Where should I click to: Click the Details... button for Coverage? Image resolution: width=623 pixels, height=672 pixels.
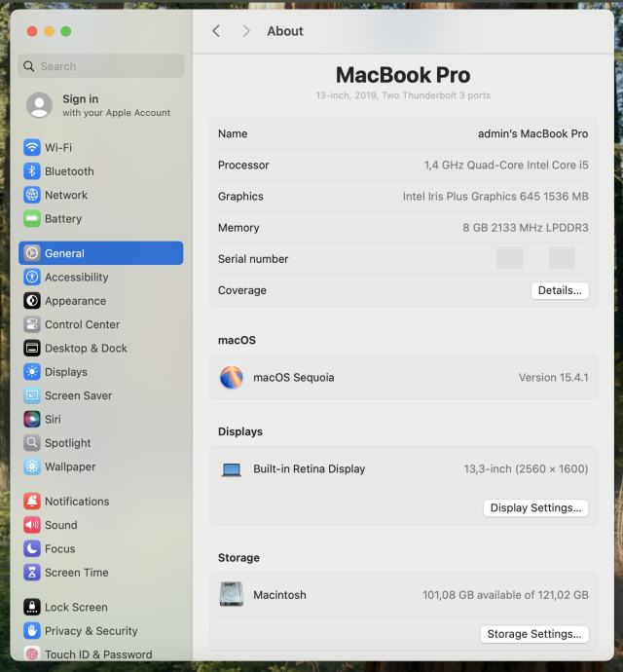point(560,290)
